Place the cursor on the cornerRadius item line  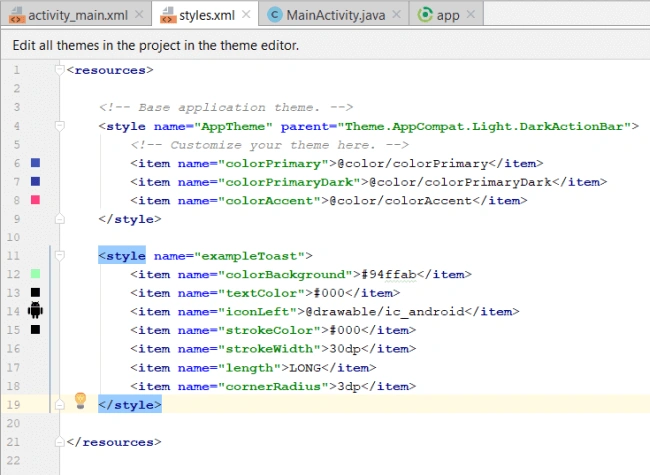273,386
